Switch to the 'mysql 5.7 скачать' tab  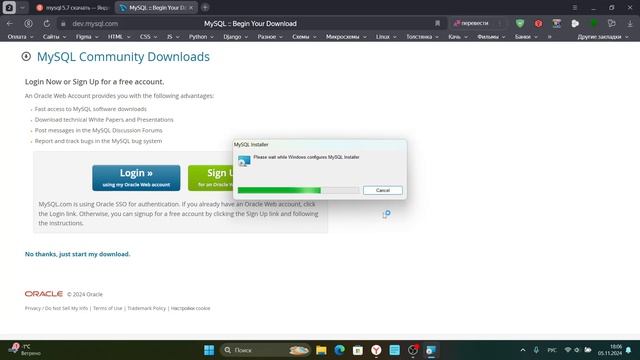point(73,8)
